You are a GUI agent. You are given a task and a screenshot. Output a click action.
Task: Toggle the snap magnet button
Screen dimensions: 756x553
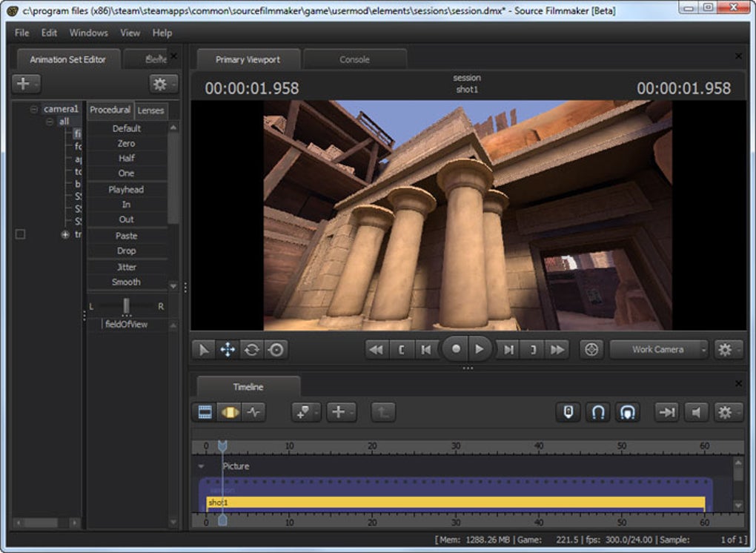point(597,412)
